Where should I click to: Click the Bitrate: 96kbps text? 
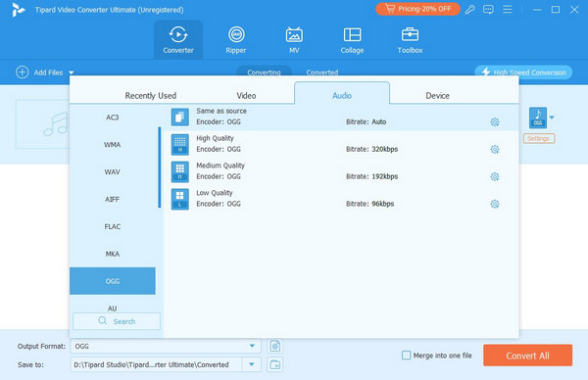click(x=369, y=204)
